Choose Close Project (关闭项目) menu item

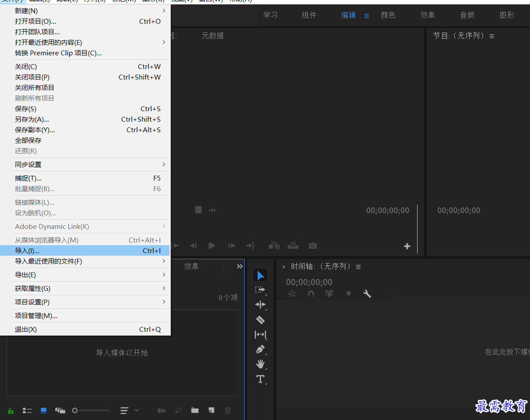point(85,77)
